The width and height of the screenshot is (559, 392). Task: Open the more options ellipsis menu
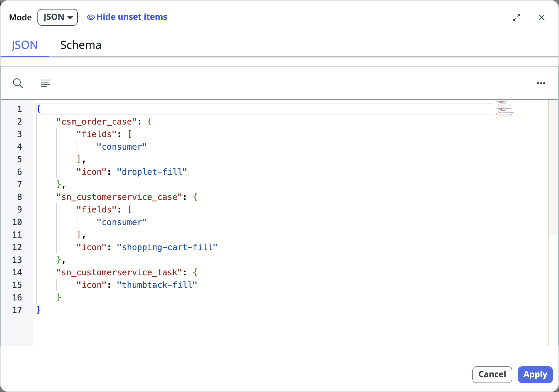541,83
